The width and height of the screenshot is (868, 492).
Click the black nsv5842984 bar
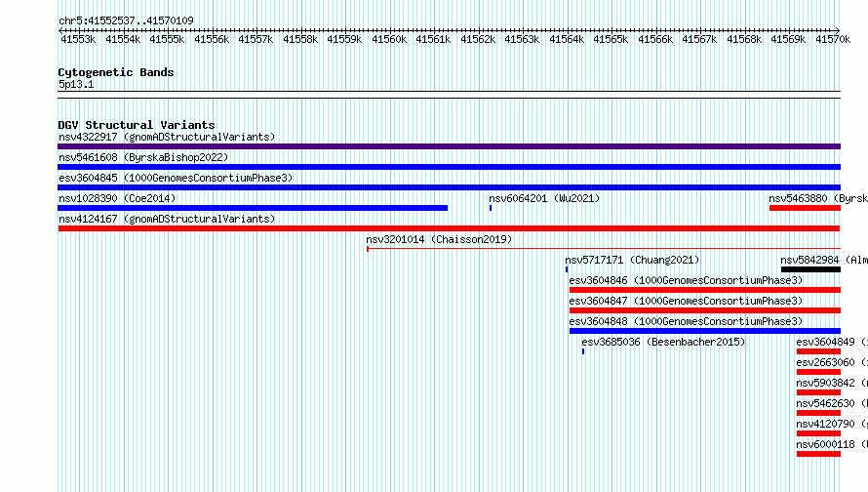[811, 269]
